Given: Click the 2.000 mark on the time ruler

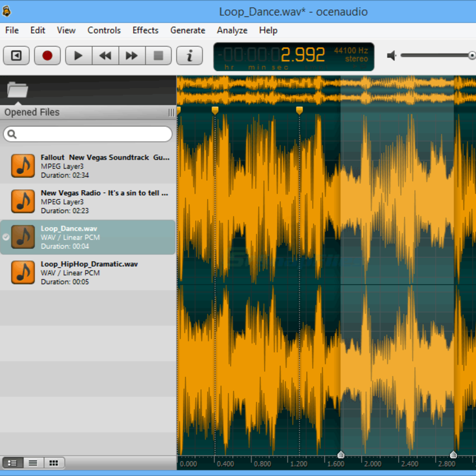Looking at the screenshot, I should (373, 464).
